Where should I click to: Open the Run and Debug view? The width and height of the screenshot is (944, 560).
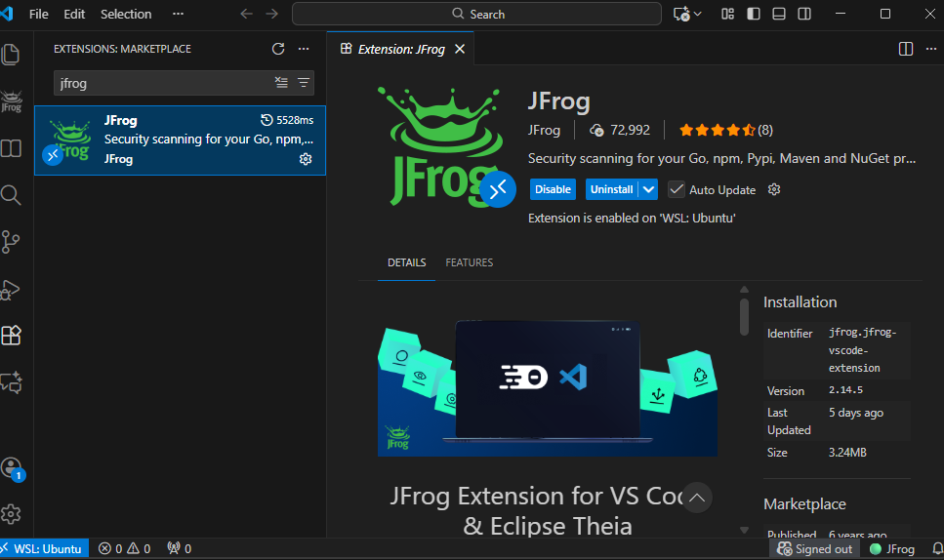coord(11,290)
